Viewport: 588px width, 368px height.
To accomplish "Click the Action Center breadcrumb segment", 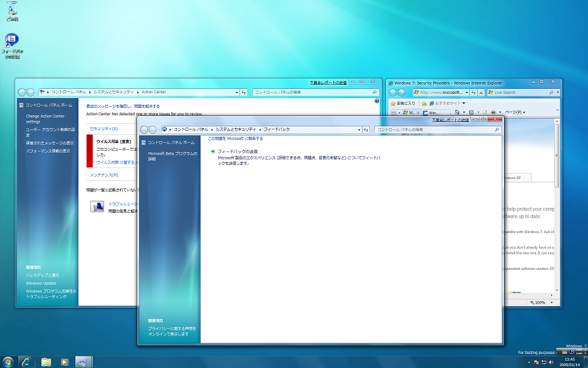I will (154, 92).
